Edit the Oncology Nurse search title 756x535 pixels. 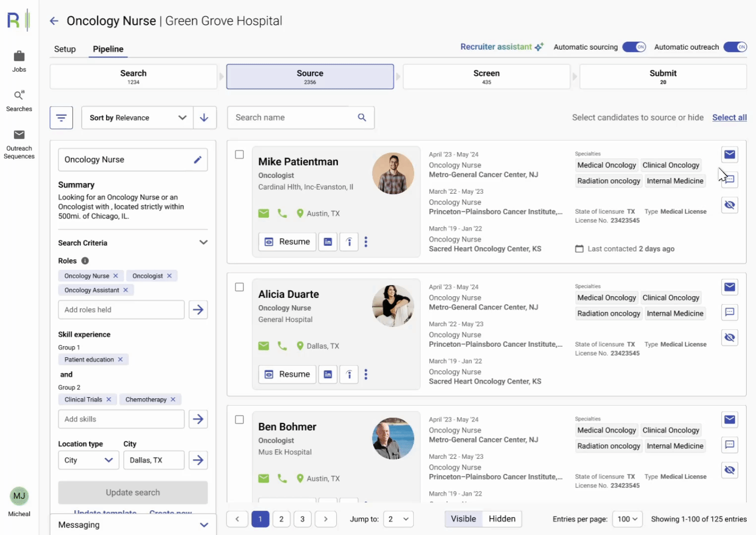coord(198,160)
